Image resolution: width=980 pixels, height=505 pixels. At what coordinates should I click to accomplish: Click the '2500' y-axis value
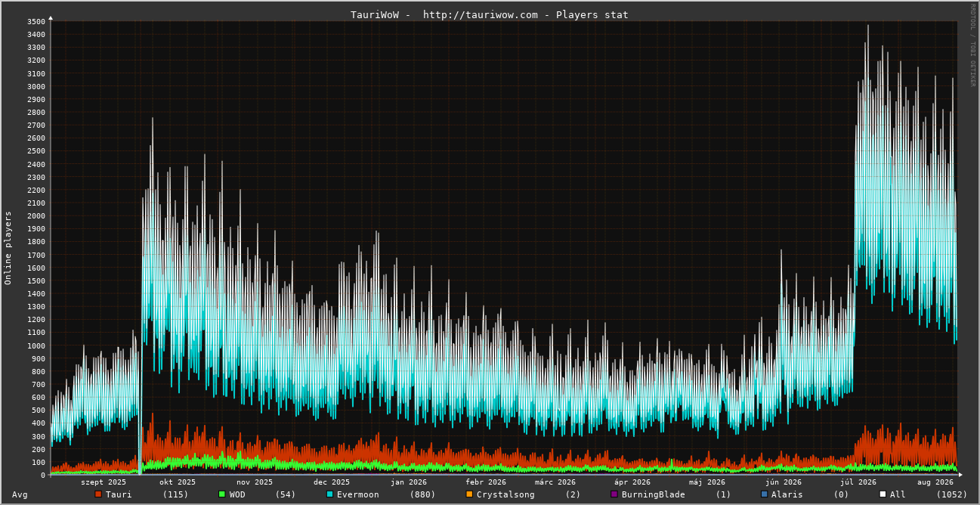[36, 151]
